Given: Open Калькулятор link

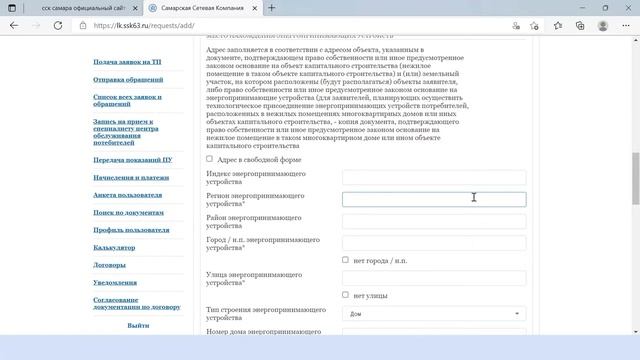Looking at the screenshot, I should pyautogui.click(x=114, y=248).
